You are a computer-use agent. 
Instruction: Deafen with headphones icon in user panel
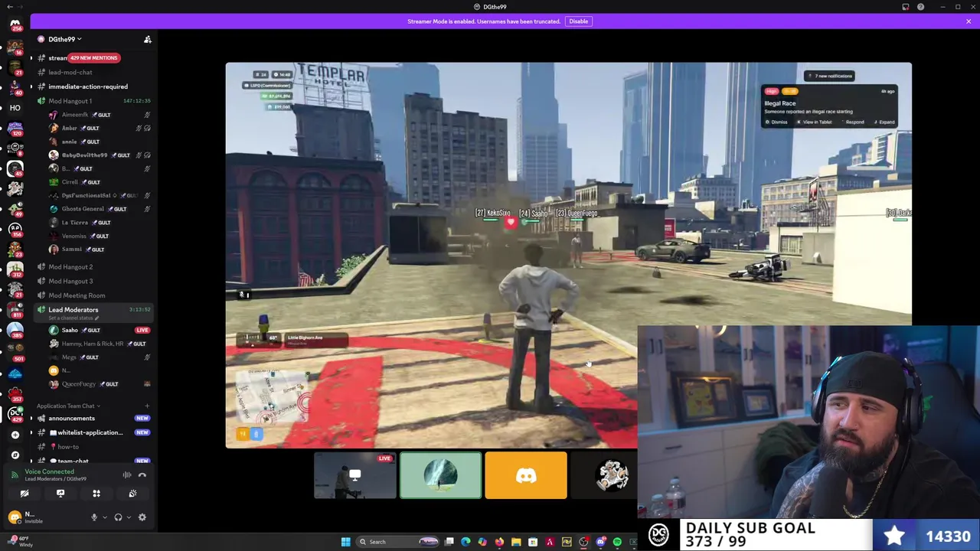point(118,517)
